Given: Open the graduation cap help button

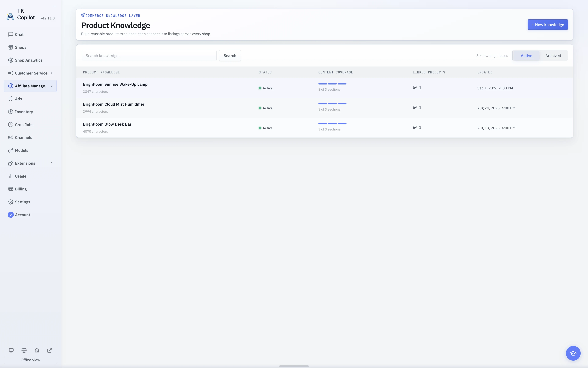Looking at the screenshot, I should coord(573,353).
